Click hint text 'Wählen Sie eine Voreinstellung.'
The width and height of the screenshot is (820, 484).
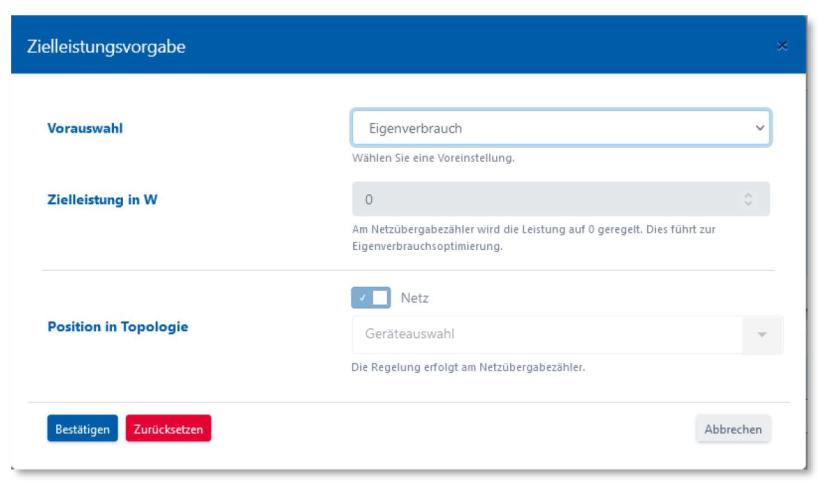[x=433, y=158]
